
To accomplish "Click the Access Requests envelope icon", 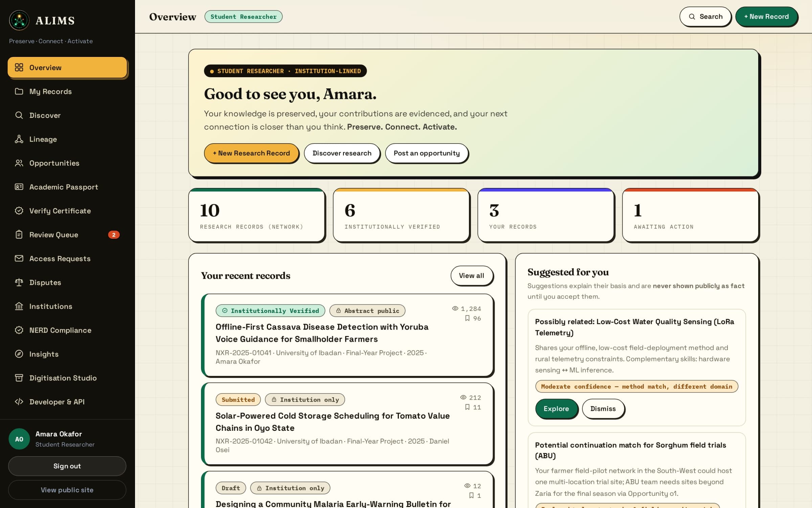I will click(x=19, y=258).
